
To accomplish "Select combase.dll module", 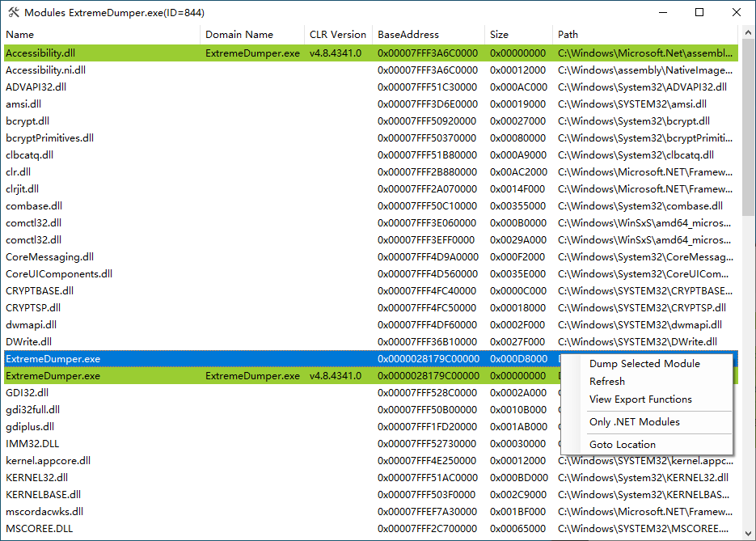I will (x=371, y=206).
